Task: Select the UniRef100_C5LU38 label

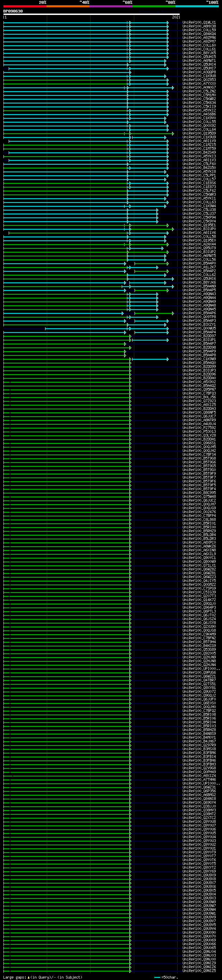Action: 199,210
